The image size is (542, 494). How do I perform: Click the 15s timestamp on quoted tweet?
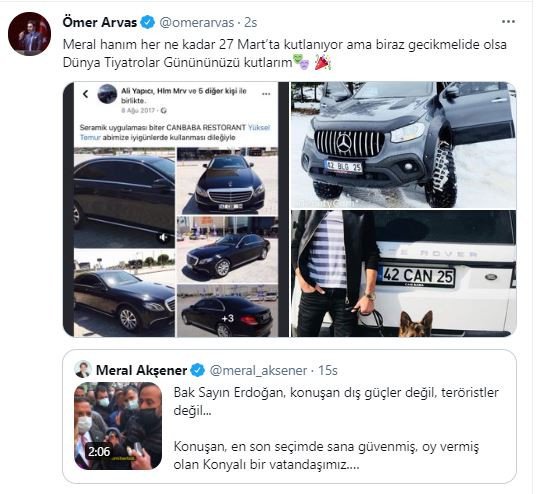(328, 371)
